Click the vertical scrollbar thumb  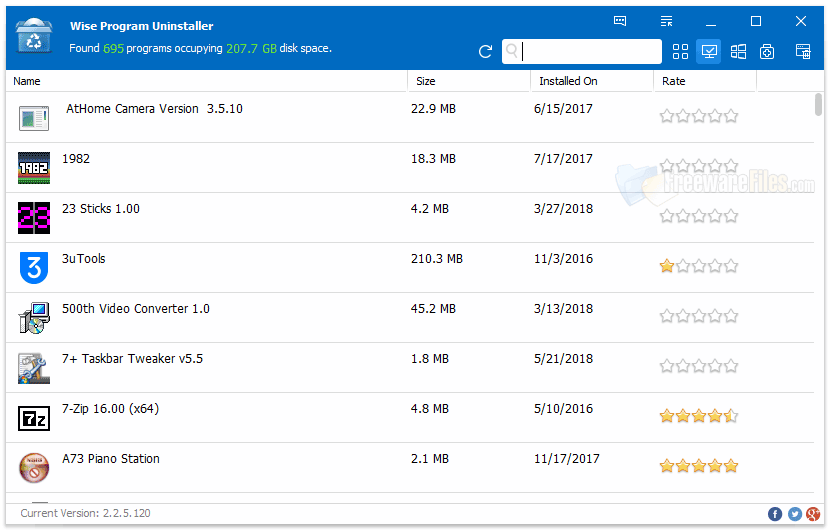pyautogui.click(x=818, y=104)
